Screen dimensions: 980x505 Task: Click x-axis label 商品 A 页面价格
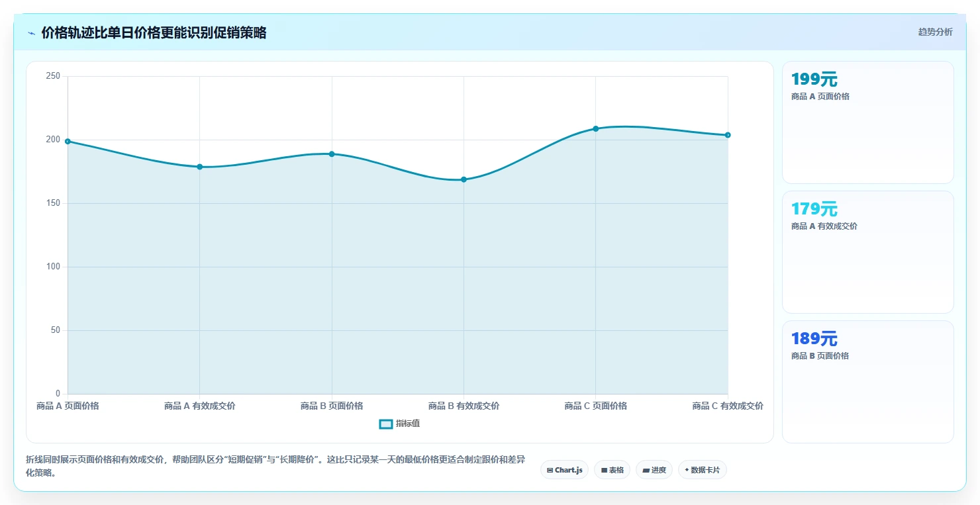(68, 406)
